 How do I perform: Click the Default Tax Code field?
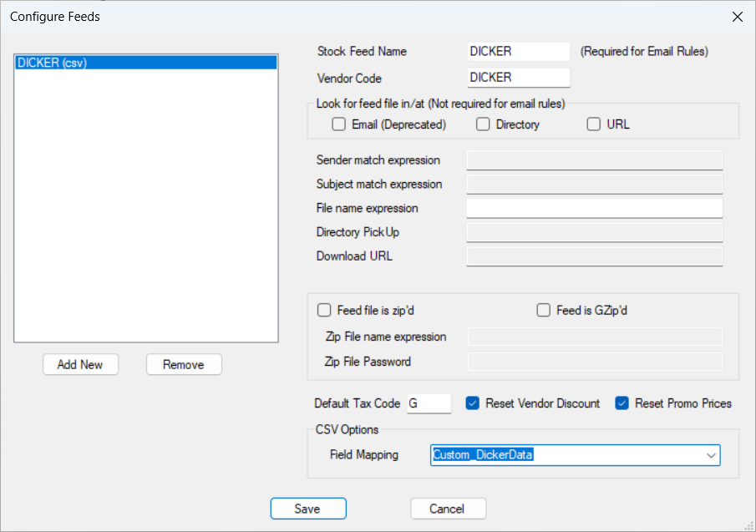pos(429,404)
